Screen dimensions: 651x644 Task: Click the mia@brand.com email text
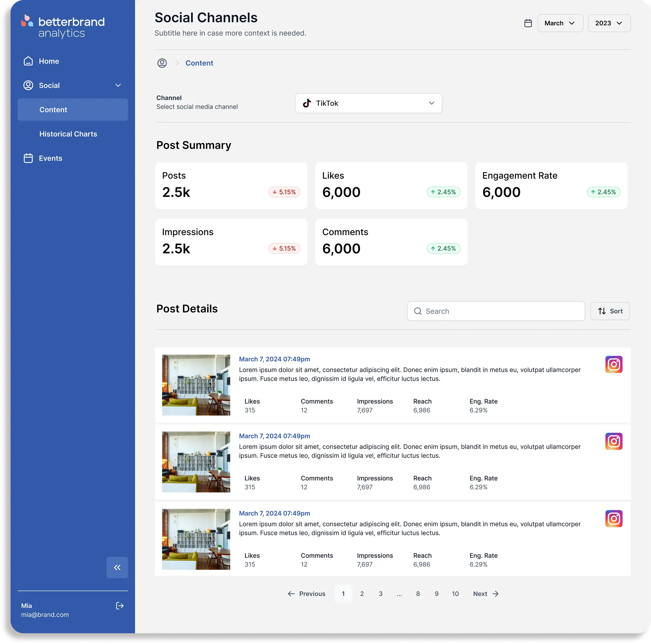(x=45, y=615)
